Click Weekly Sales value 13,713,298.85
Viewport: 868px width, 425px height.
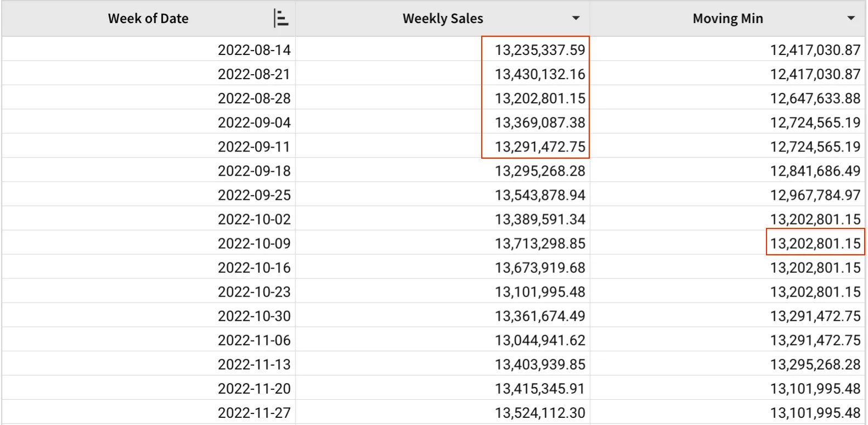click(x=540, y=243)
